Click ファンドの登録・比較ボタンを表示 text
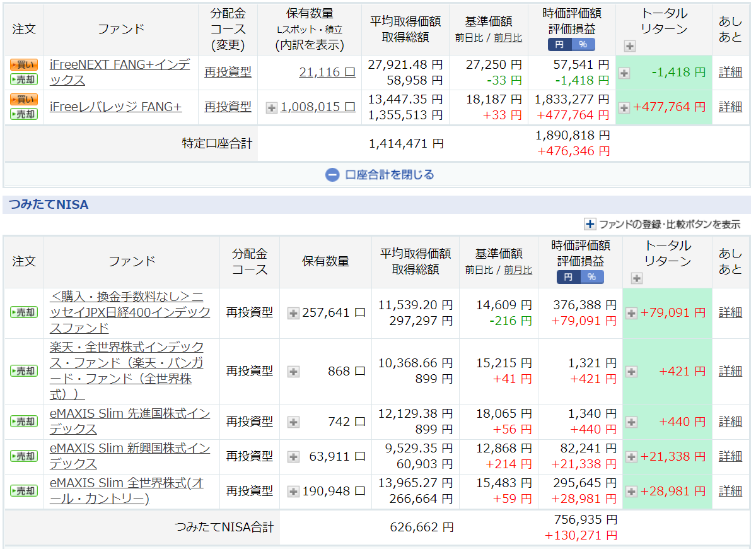The width and height of the screenshot is (756, 549). (669, 224)
